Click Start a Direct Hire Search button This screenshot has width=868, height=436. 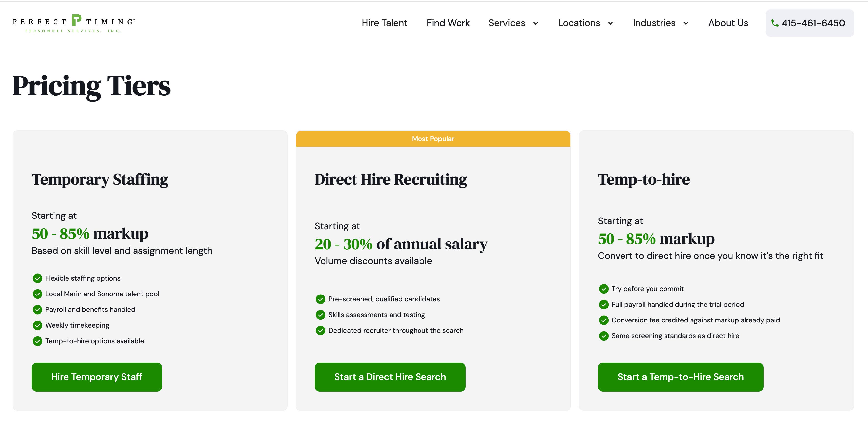[390, 377]
